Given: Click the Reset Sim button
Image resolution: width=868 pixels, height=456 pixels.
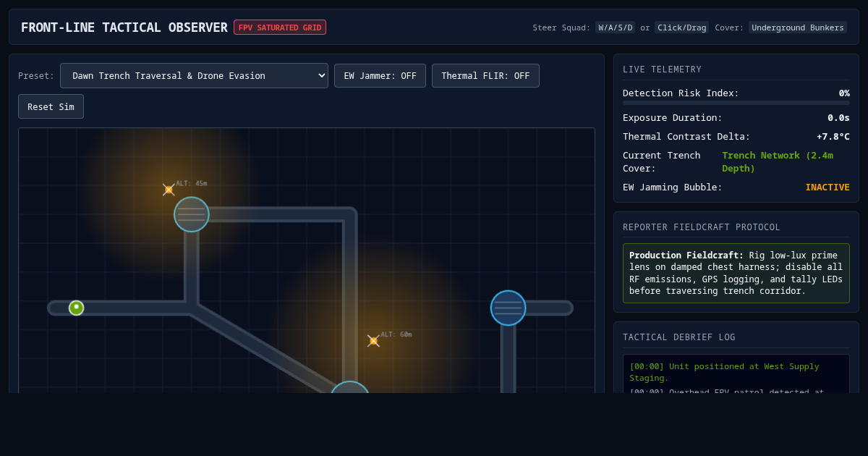Looking at the screenshot, I should coord(51,106).
